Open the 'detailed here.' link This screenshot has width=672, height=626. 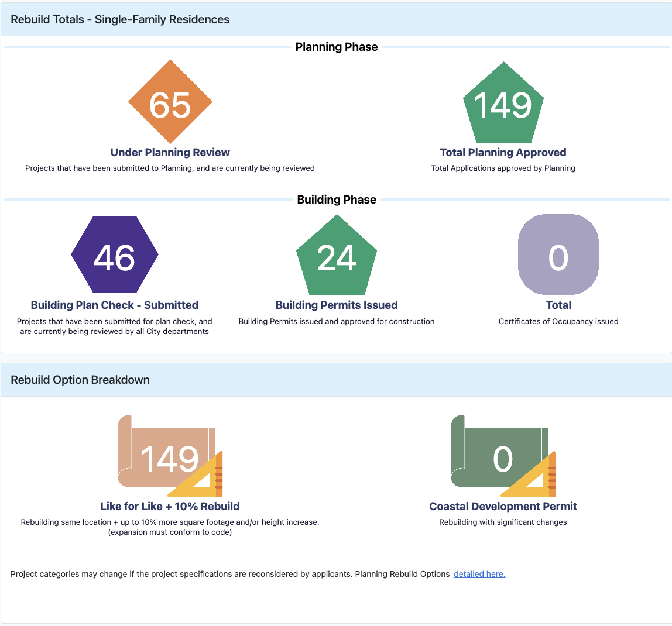coord(479,574)
